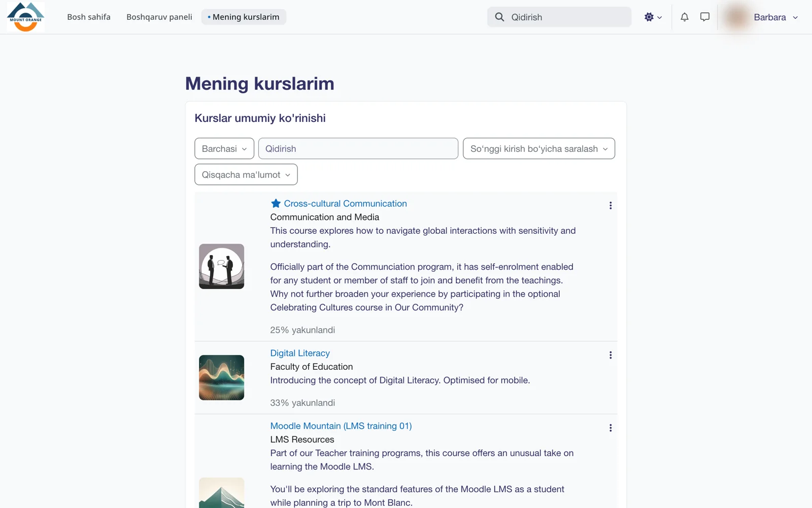
Task: Open the So'nggi kirish bo'yicha saralash dropdown
Action: [x=538, y=148]
